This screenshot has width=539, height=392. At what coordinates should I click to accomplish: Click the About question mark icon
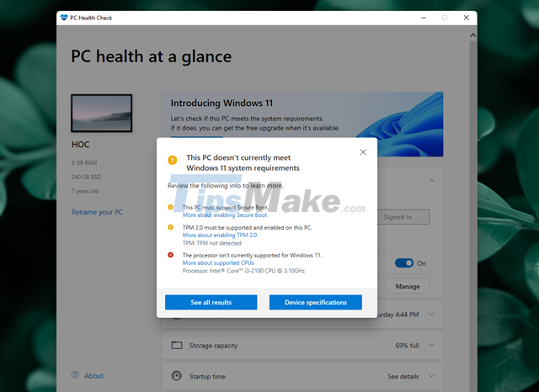[x=75, y=375]
